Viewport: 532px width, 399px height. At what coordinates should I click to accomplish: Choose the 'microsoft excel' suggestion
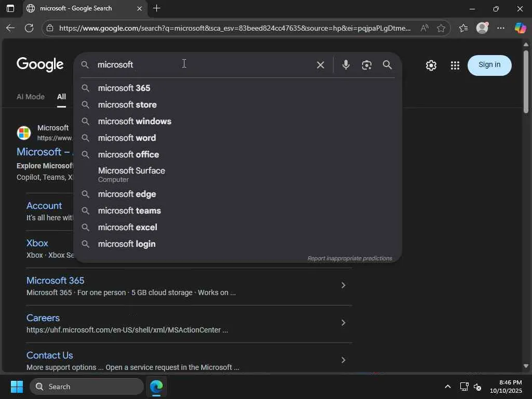[x=237, y=228]
